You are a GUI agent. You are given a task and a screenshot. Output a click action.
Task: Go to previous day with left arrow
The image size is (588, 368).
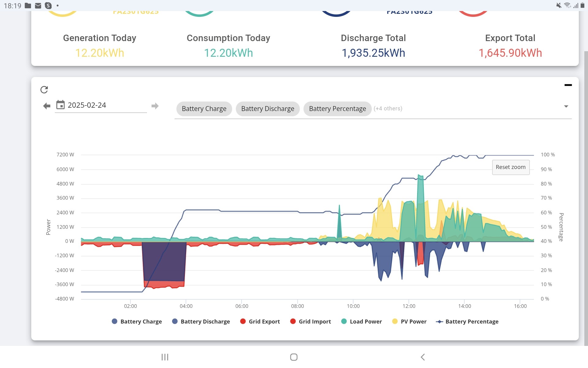(x=47, y=106)
